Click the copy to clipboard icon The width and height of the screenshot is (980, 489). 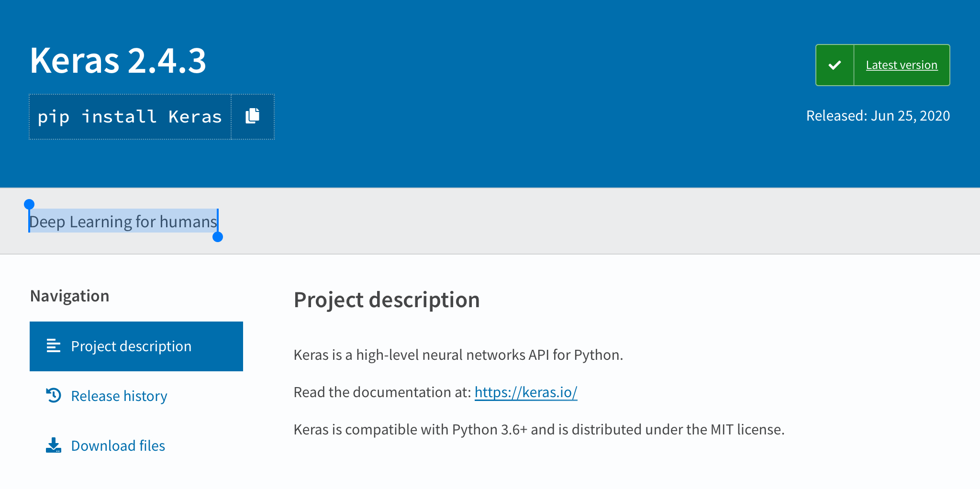pyautogui.click(x=252, y=116)
